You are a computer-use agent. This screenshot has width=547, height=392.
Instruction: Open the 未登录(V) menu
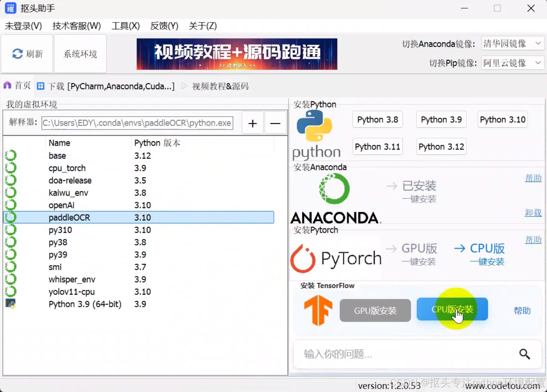point(23,26)
